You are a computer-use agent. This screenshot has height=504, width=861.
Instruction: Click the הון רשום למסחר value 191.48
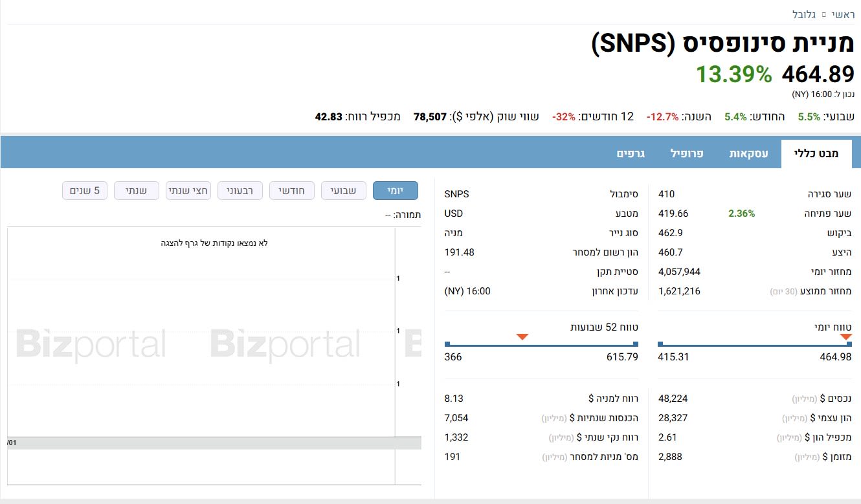460,252
